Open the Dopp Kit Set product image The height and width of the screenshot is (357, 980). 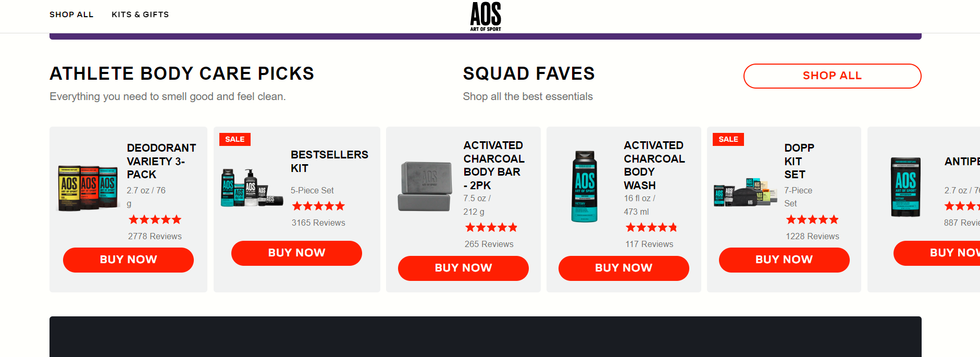745,192
